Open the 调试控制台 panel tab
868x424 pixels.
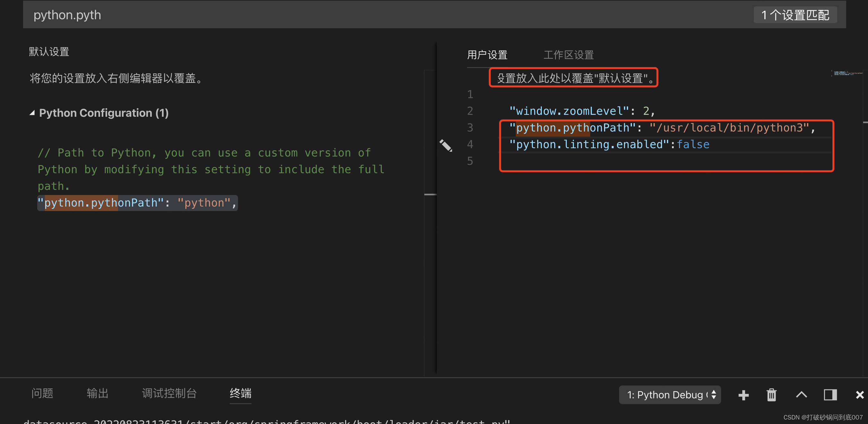click(x=169, y=393)
